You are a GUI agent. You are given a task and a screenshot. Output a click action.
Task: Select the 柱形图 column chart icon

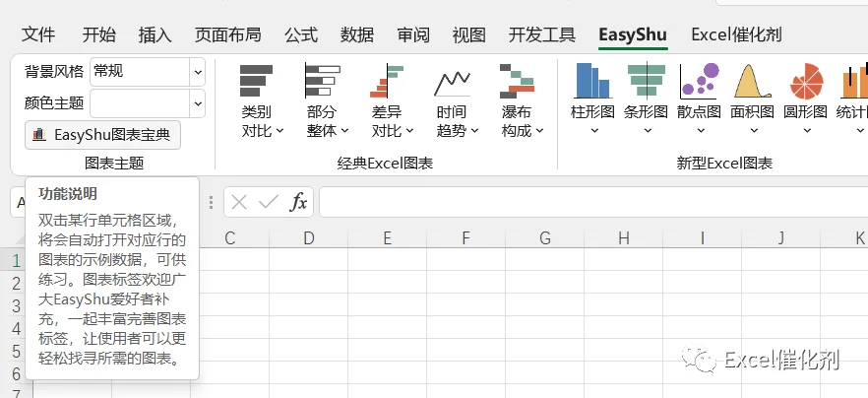click(592, 81)
